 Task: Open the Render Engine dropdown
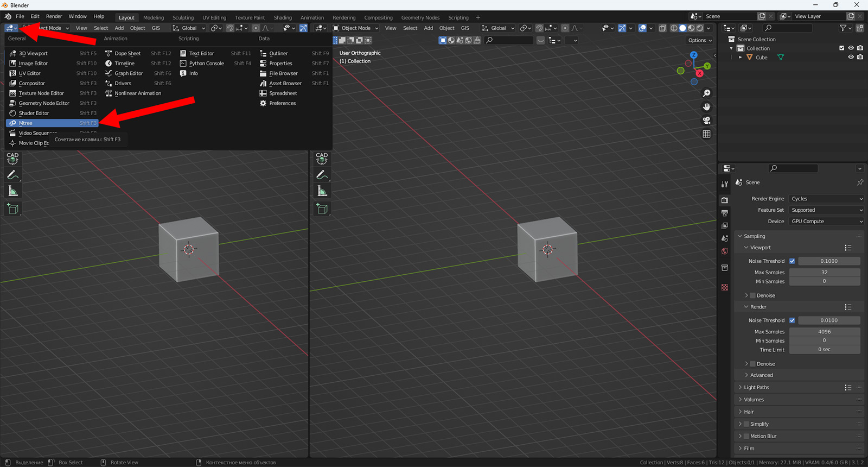click(826, 199)
